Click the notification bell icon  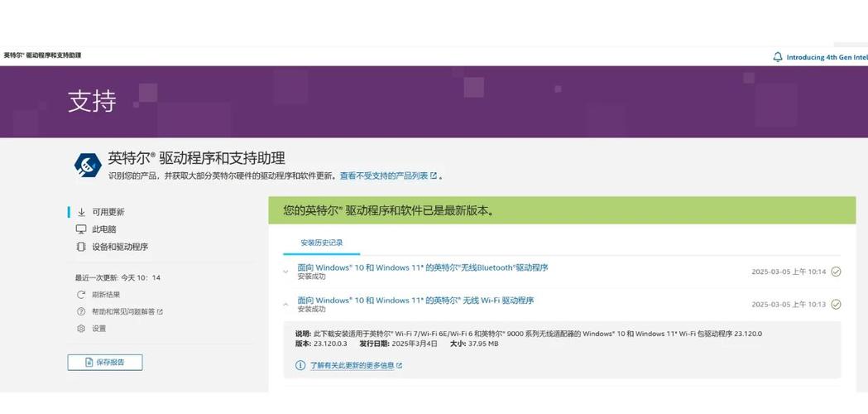click(778, 57)
